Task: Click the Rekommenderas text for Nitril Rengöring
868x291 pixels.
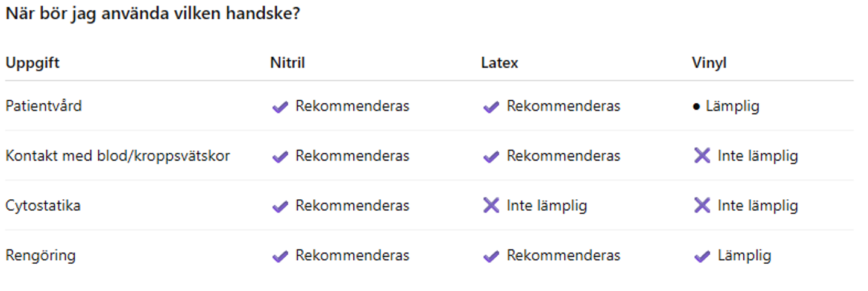Action: coord(352,255)
